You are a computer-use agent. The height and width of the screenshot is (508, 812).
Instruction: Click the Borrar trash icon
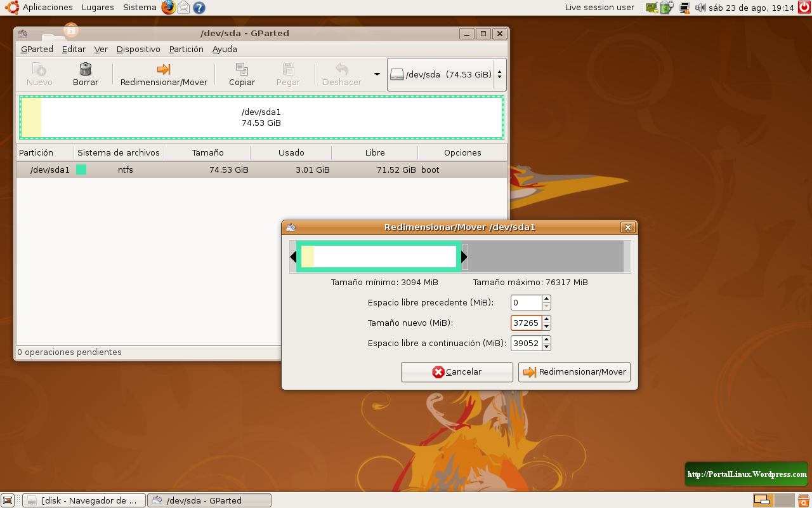tap(86, 69)
